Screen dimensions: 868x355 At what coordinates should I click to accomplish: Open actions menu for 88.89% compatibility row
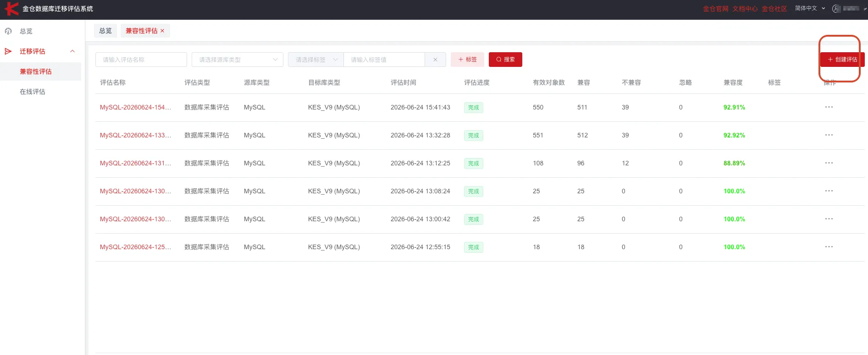point(829,163)
